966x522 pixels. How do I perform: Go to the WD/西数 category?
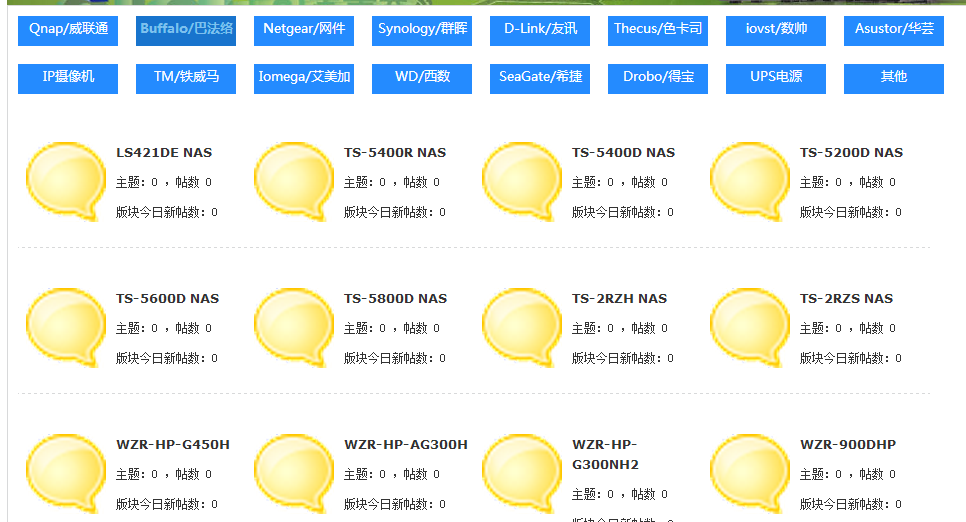pyautogui.click(x=422, y=79)
